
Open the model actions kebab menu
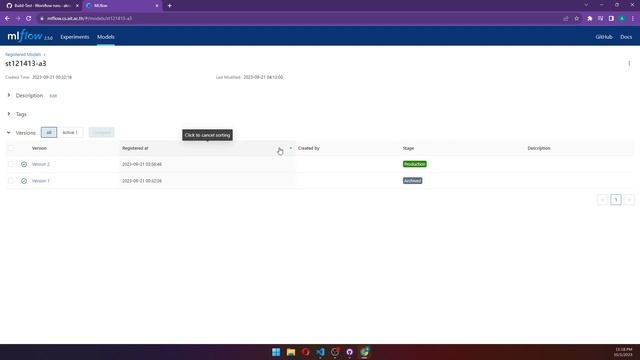(x=629, y=63)
